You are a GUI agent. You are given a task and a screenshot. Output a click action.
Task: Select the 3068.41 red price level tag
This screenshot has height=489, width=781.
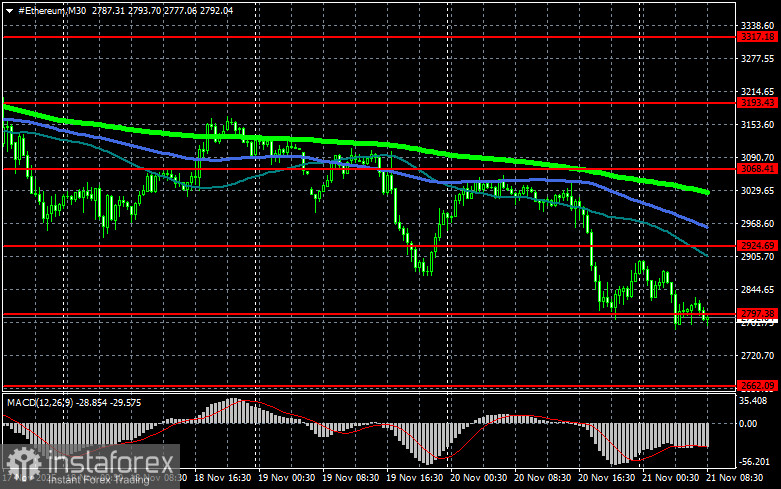(x=758, y=169)
